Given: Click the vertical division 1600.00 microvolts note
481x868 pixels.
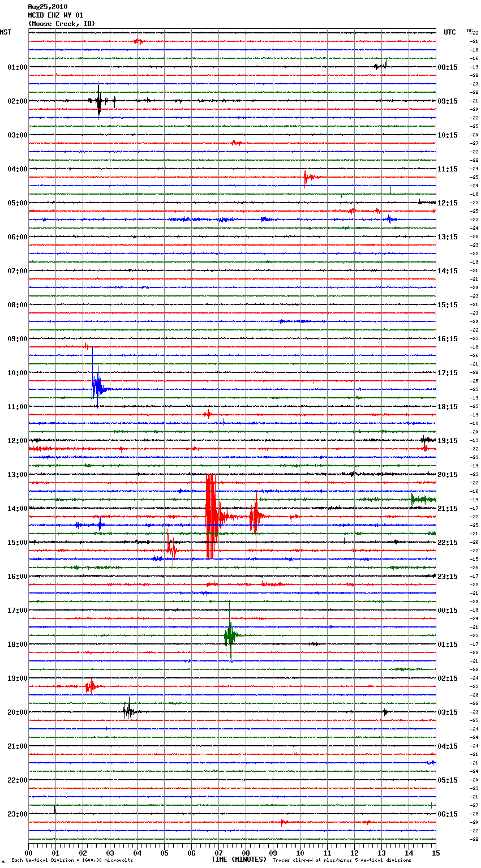Looking at the screenshot, I should (72, 860).
